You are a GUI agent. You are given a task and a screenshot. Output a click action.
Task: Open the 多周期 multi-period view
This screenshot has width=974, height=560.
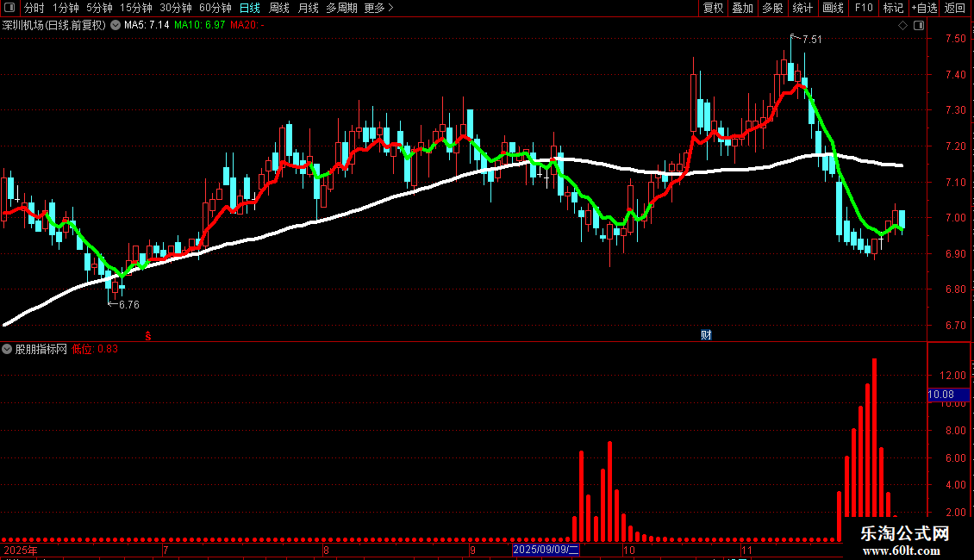(341, 8)
